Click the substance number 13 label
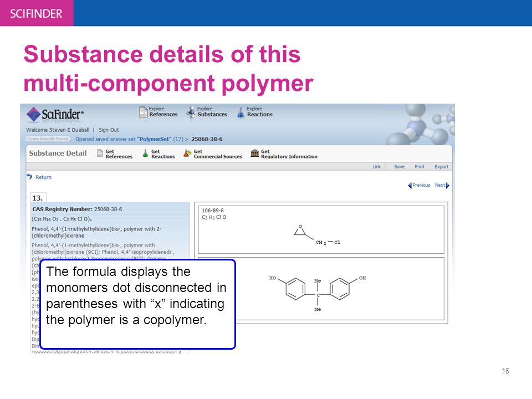The image size is (532, 399). pos(37,198)
